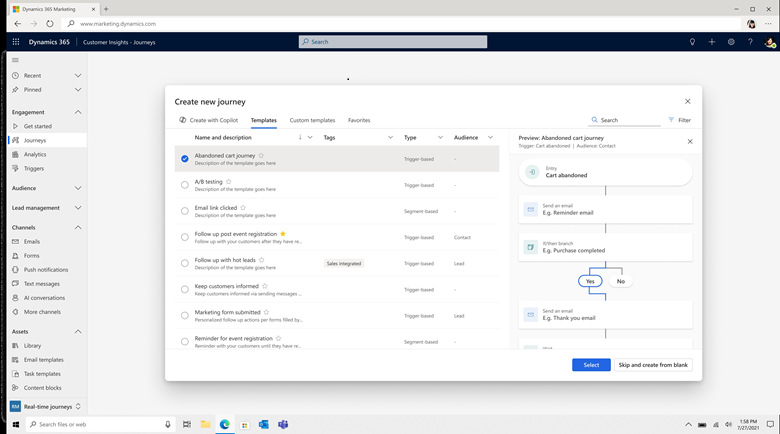This screenshot has height=434, width=780.
Task: Choose Keep customers informed radio button
Action: pos(185,290)
